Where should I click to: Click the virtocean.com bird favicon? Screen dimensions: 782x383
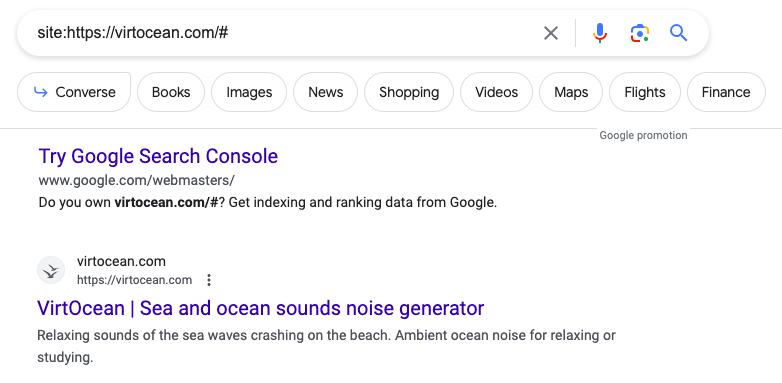(x=51, y=270)
